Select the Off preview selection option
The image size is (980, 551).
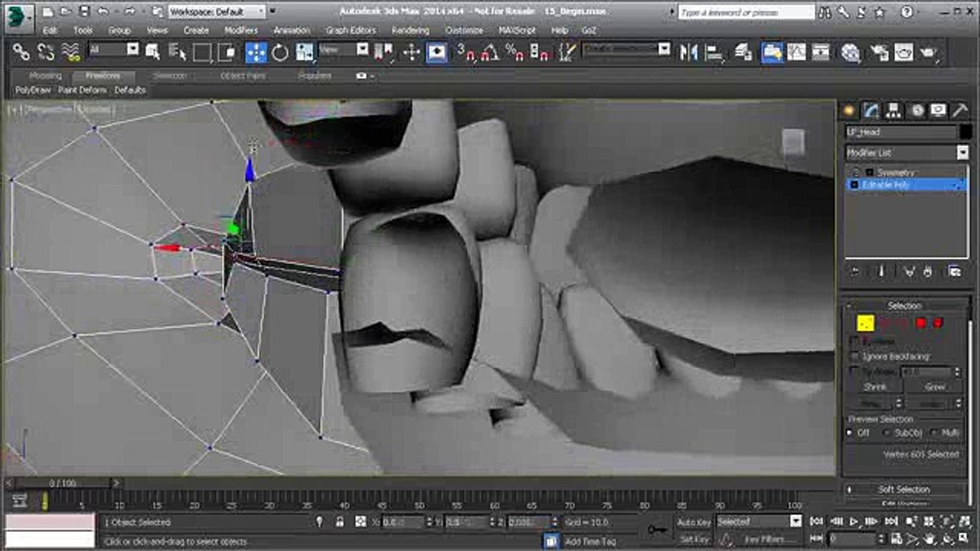[x=850, y=433]
